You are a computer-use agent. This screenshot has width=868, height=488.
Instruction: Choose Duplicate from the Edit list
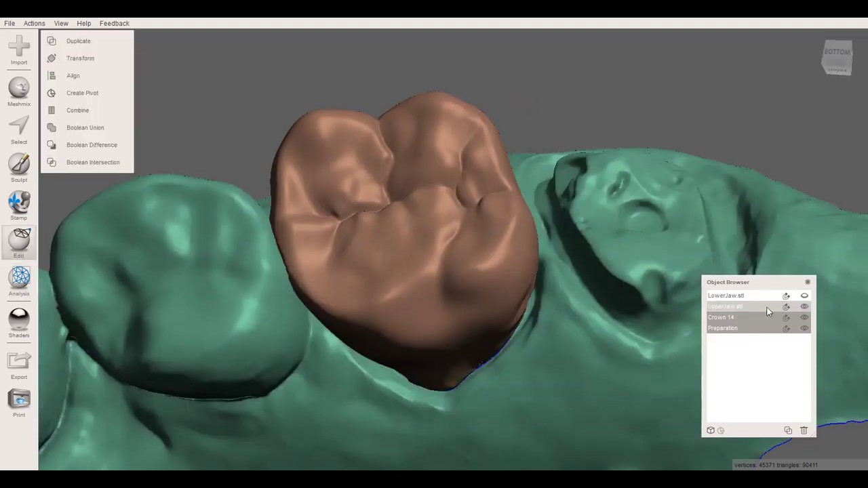click(x=79, y=41)
